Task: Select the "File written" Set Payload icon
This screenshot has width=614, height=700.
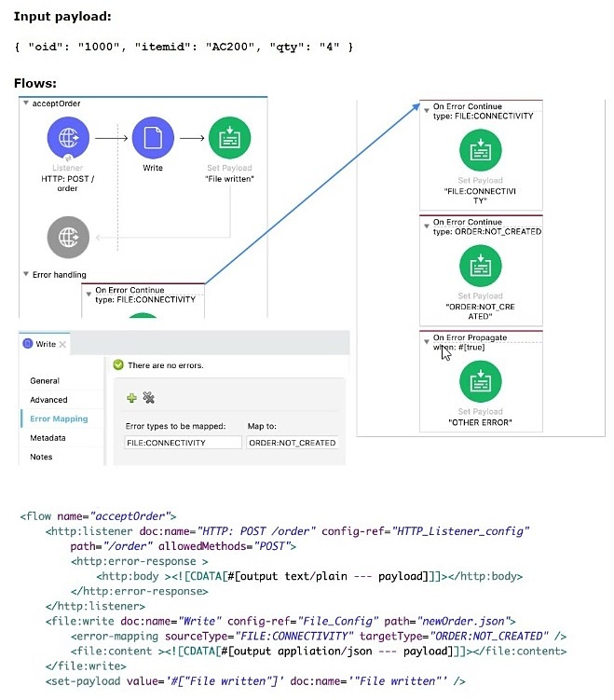Action: [x=229, y=138]
